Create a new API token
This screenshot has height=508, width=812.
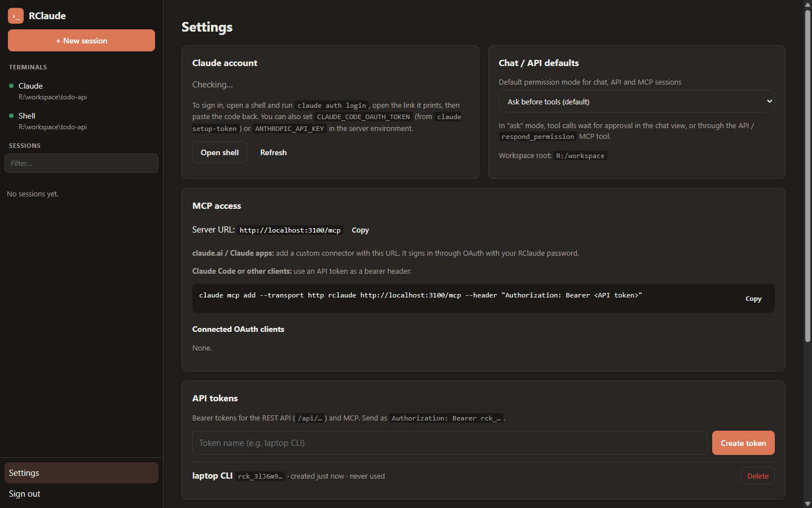click(743, 443)
